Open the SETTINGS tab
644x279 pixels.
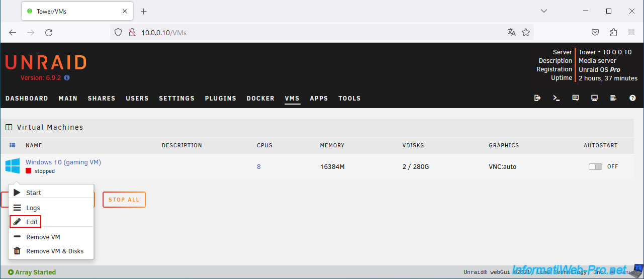[x=176, y=98]
